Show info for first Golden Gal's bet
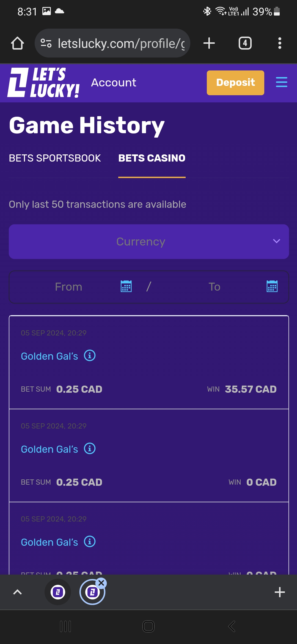Screen dimensions: 297x644 click(90, 355)
